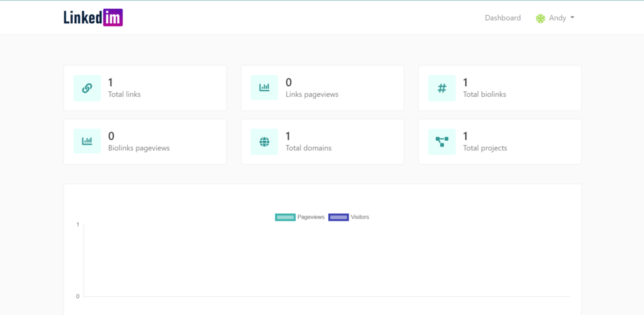The image size is (644, 315).
Task: Click the chain link icon for Total links
Action: point(87,88)
